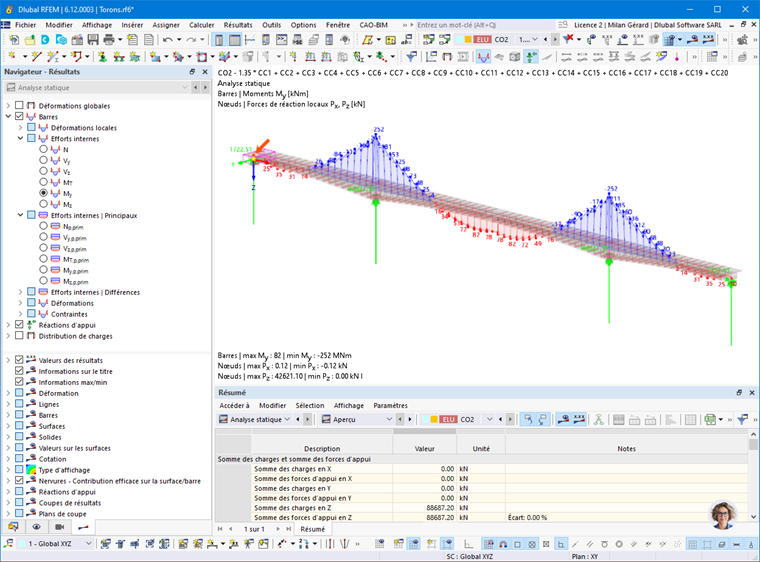Select the Résumé tab at bottom

[313, 529]
